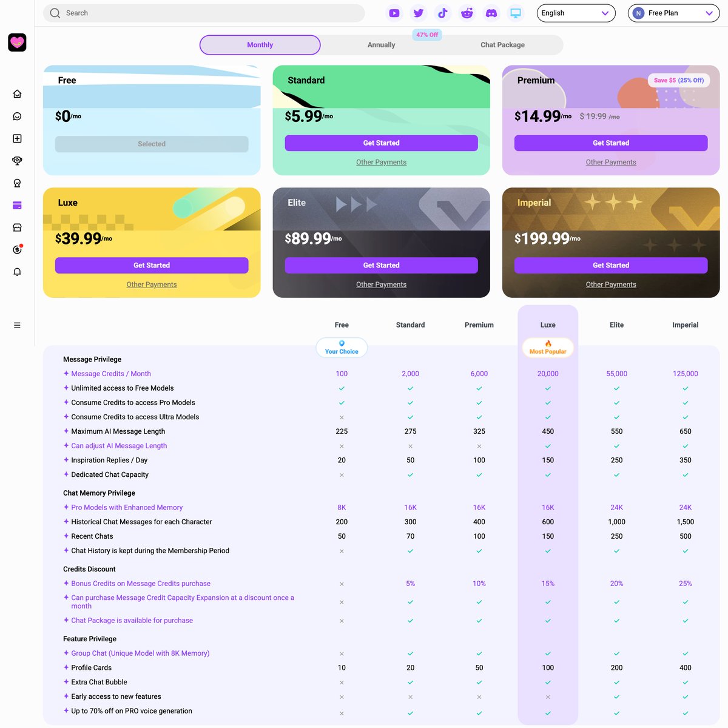Click the 20,000 credits value

click(x=548, y=374)
